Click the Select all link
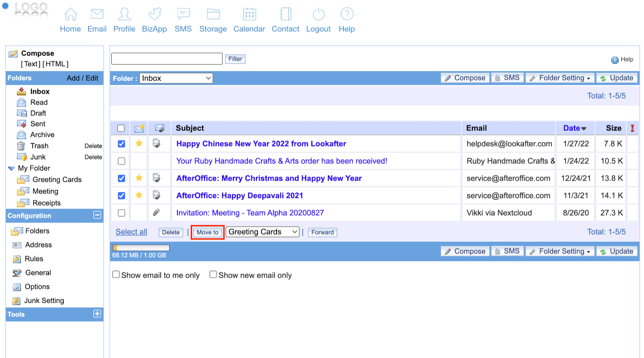644x358 pixels. pos(131,232)
